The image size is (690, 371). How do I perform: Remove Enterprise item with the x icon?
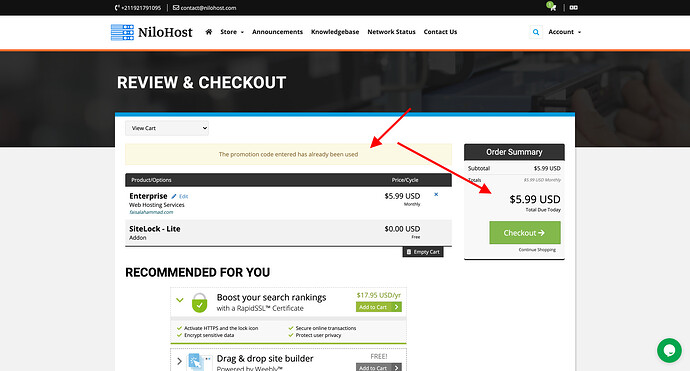(x=436, y=194)
